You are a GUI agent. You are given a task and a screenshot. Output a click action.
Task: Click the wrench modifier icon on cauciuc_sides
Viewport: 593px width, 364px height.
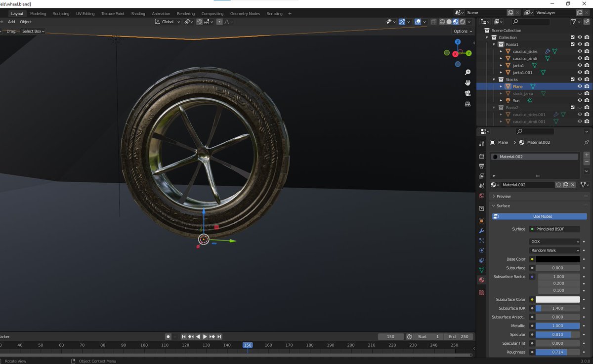[x=548, y=51]
